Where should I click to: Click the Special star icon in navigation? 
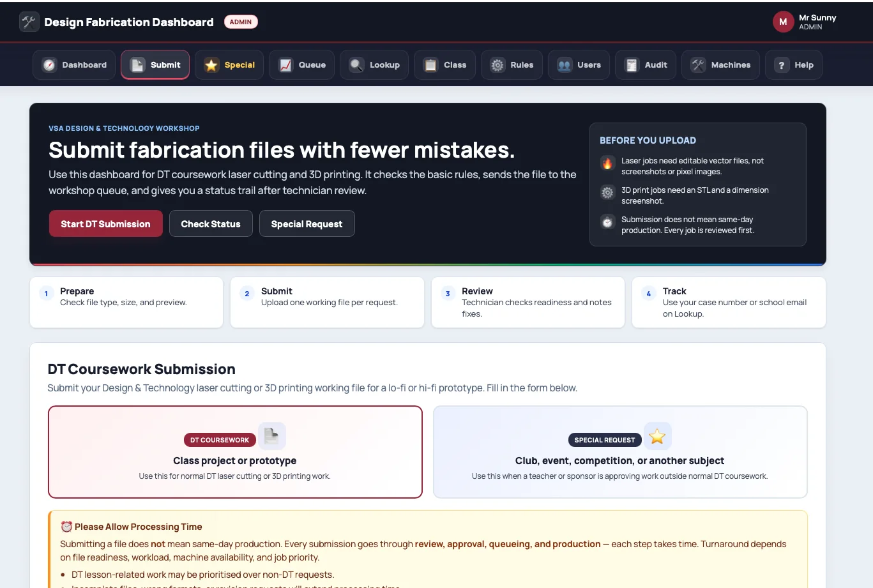point(211,65)
